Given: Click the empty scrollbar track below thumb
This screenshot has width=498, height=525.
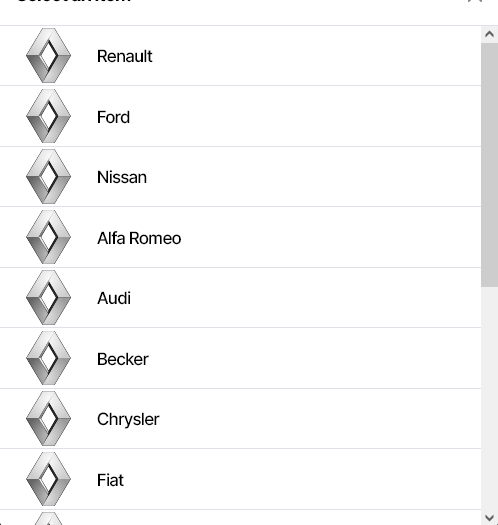Looking at the screenshot, I should pos(489,398).
